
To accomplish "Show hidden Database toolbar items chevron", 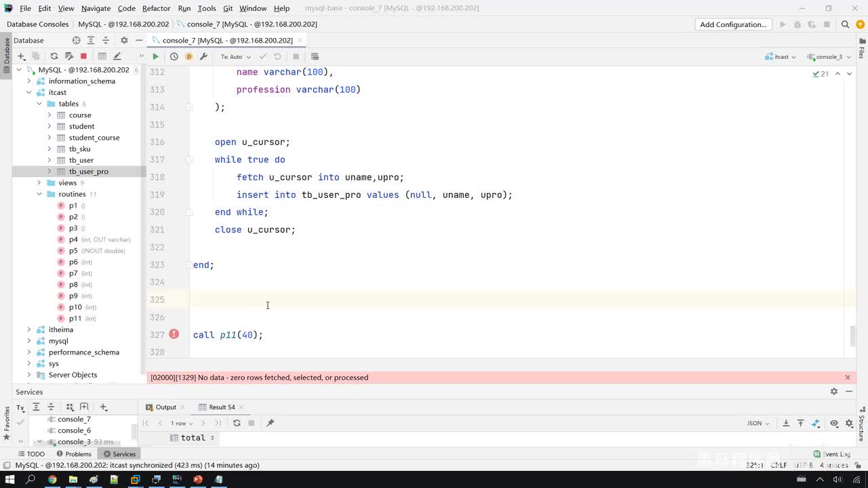I will 141,56.
